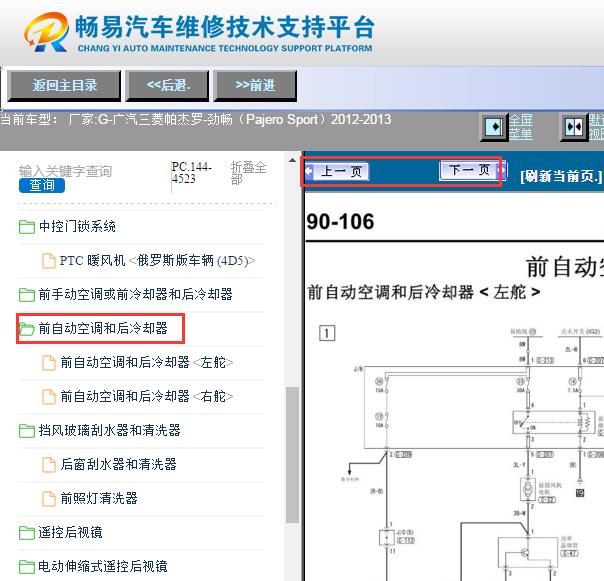Click folder icon of 电动伸缩式遥控后视镜

pos(27,566)
